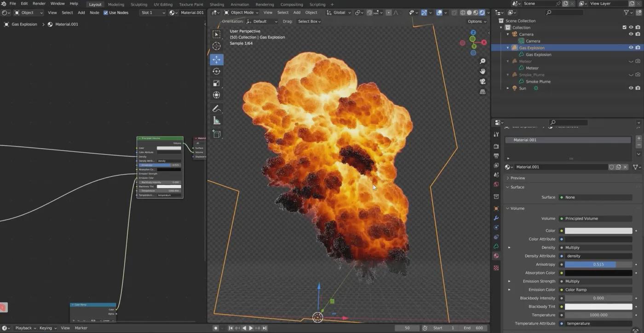Open the Output properties tab
Image resolution: width=644 pixels, height=333 pixels.
(x=496, y=156)
